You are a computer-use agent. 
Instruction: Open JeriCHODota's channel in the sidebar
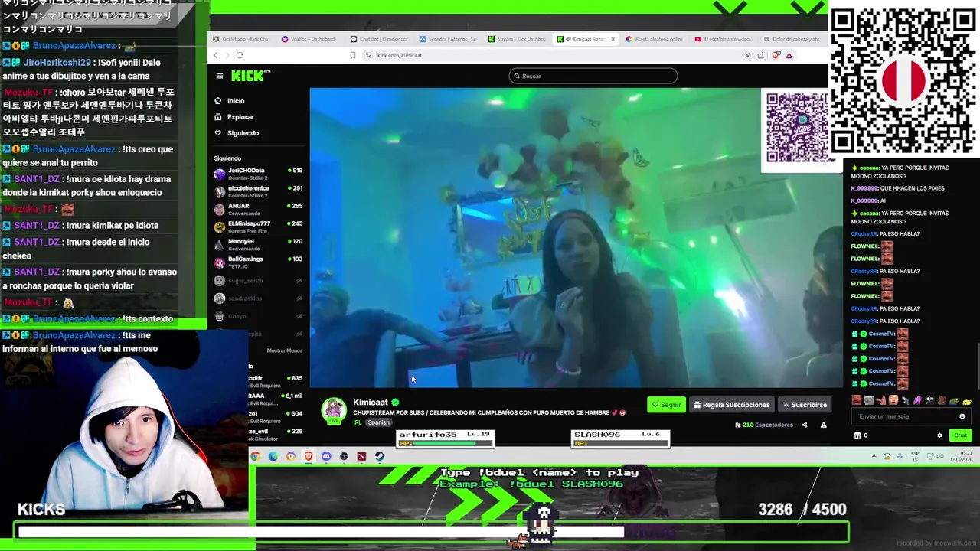click(258, 174)
